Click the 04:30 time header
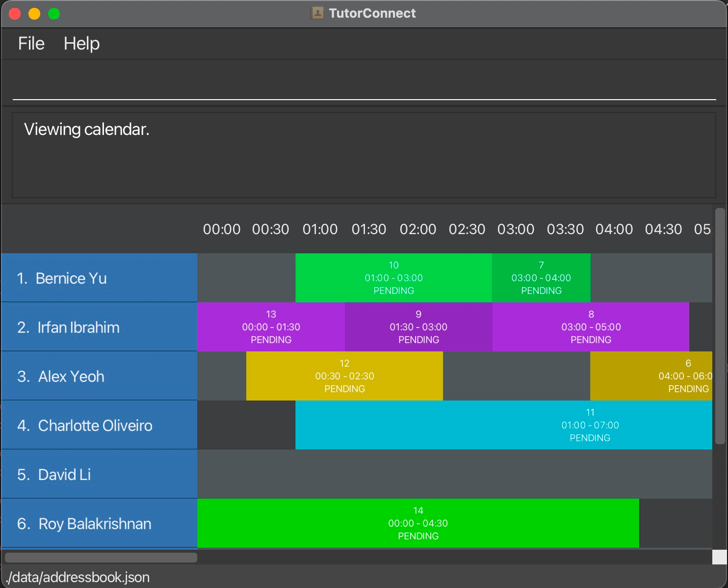Image resolution: width=728 pixels, height=588 pixels. tap(663, 229)
